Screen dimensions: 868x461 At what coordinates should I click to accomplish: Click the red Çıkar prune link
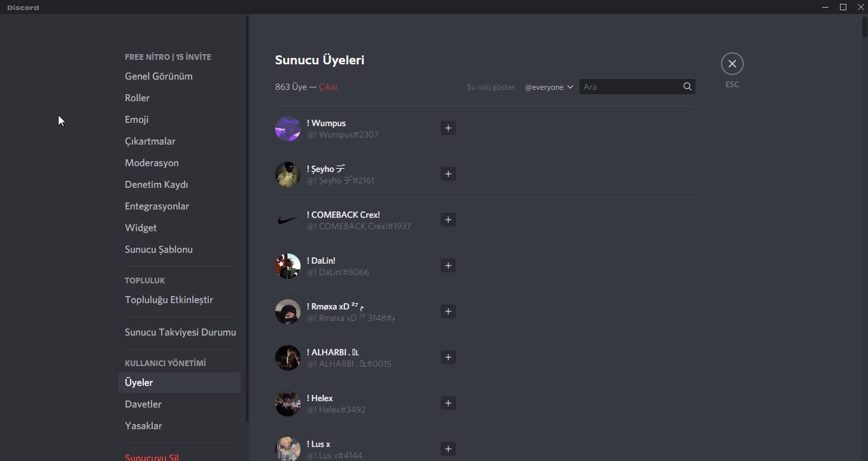(x=329, y=87)
